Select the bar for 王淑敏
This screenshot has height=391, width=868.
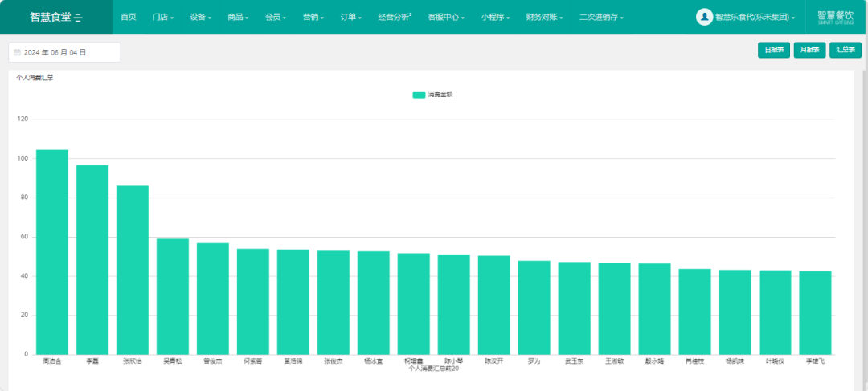point(615,308)
